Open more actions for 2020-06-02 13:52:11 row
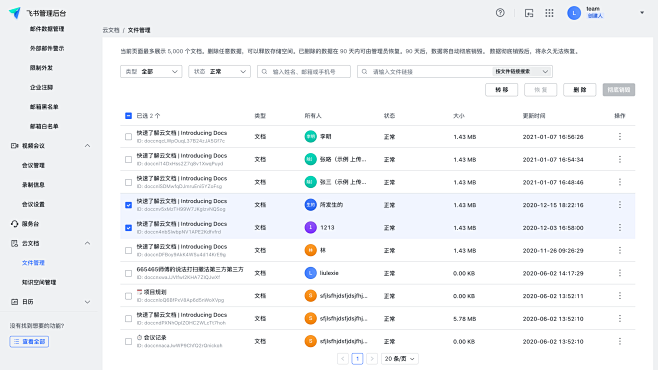Viewport: 658px width, 370px height. 619,296
